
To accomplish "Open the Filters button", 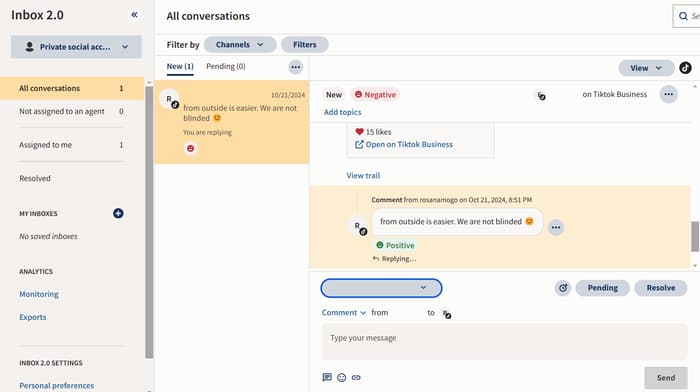I will pyautogui.click(x=304, y=45).
